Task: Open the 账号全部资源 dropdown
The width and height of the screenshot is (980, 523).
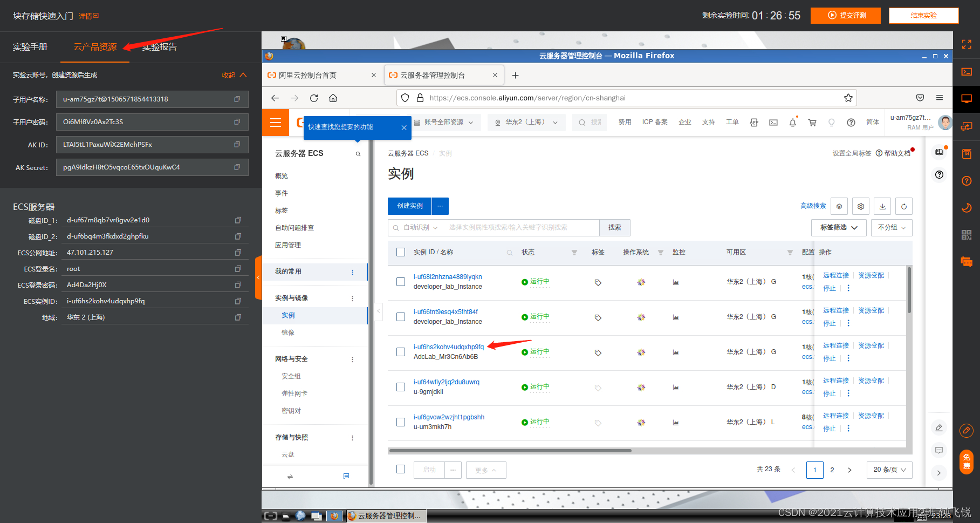Action: pos(443,123)
